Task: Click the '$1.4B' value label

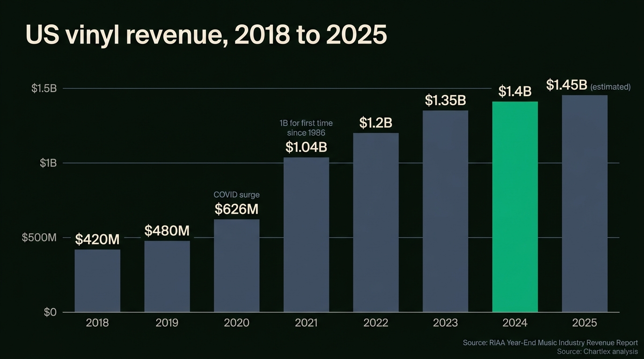Action: coord(515,91)
